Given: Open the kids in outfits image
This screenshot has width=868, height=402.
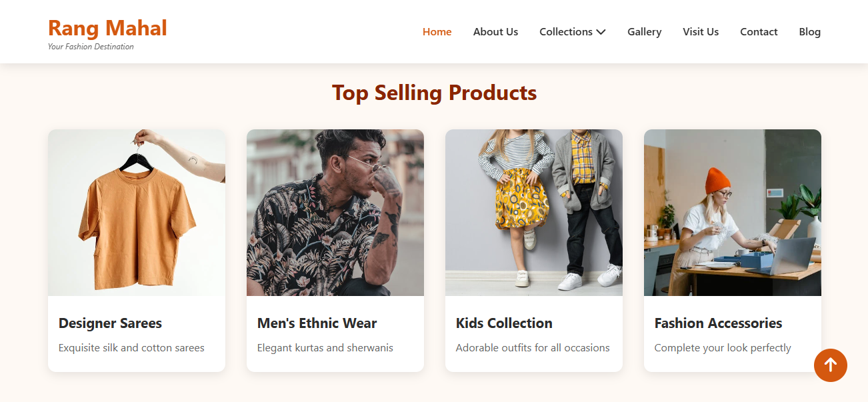Looking at the screenshot, I should 533,213.
